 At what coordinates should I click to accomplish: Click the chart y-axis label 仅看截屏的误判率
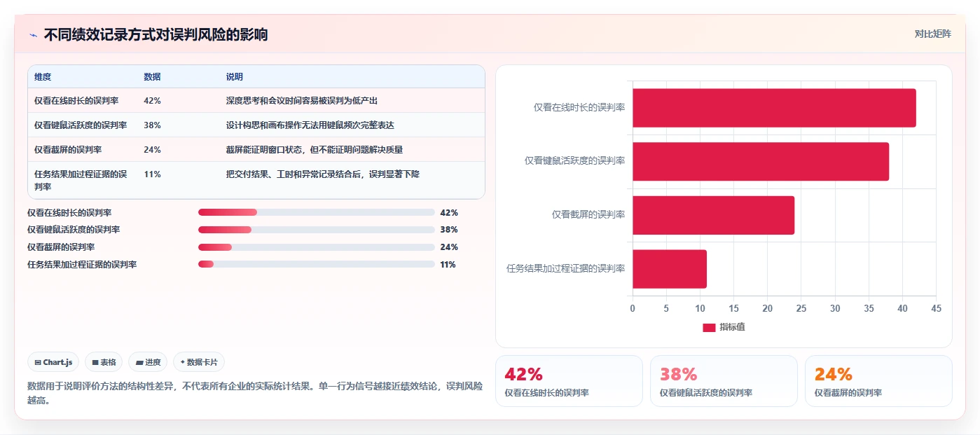tap(588, 215)
